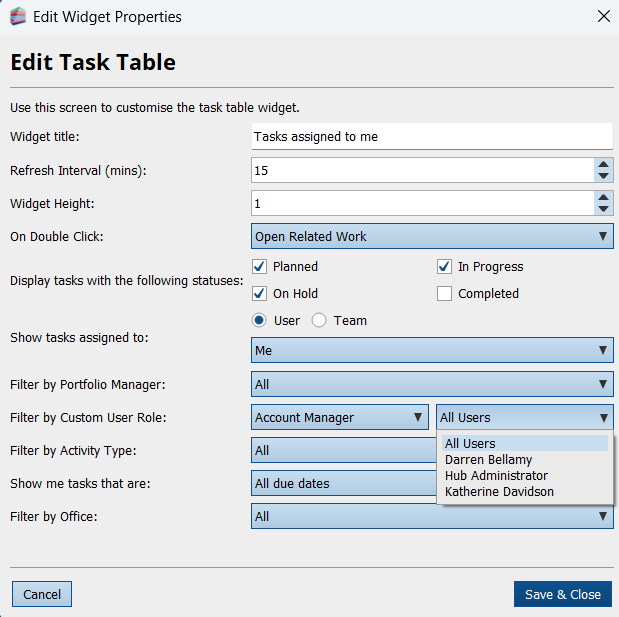Click the app icon in title bar
The height and width of the screenshot is (617, 619).
(x=17, y=16)
